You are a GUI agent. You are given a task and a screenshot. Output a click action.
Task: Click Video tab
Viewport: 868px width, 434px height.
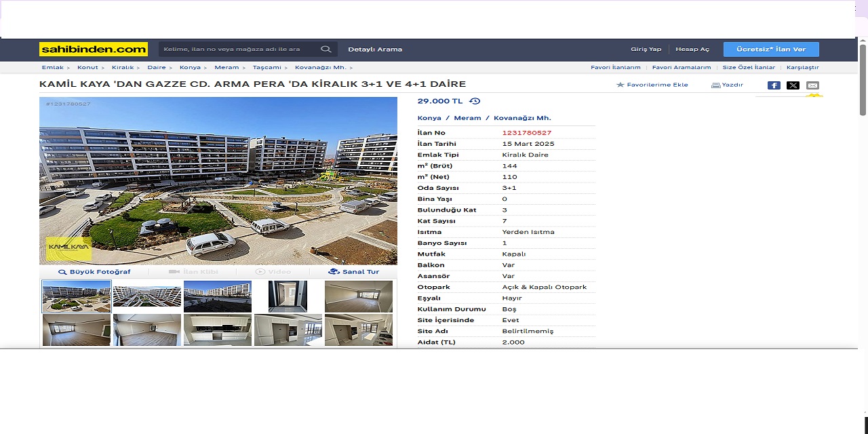(273, 271)
